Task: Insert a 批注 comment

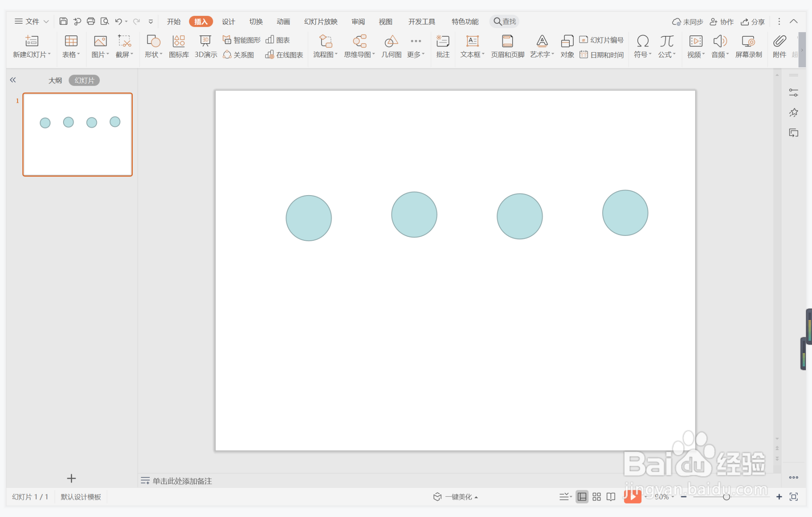Action: (x=443, y=46)
